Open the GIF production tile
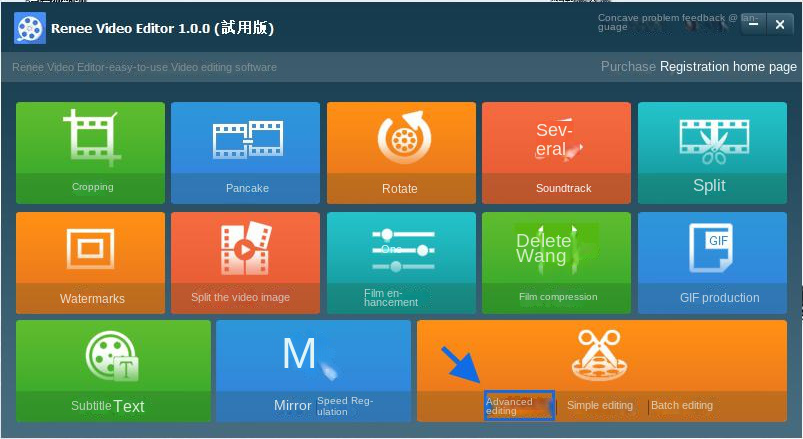This screenshot has width=803, height=439. [x=712, y=263]
